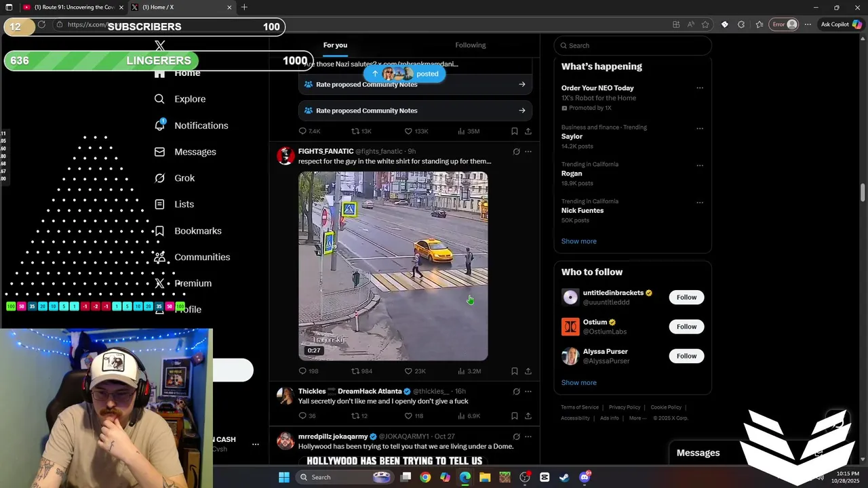Viewport: 868px width, 488px height.
Task: Open Cookie Policy link
Action: point(666,407)
